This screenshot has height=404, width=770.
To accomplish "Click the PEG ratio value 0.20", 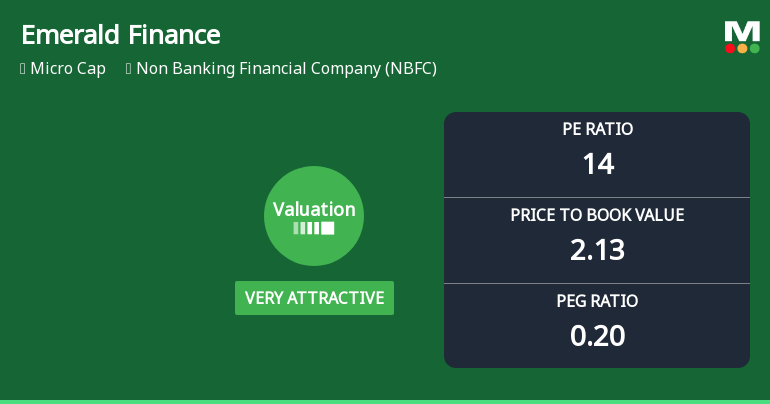I will click(x=597, y=335).
